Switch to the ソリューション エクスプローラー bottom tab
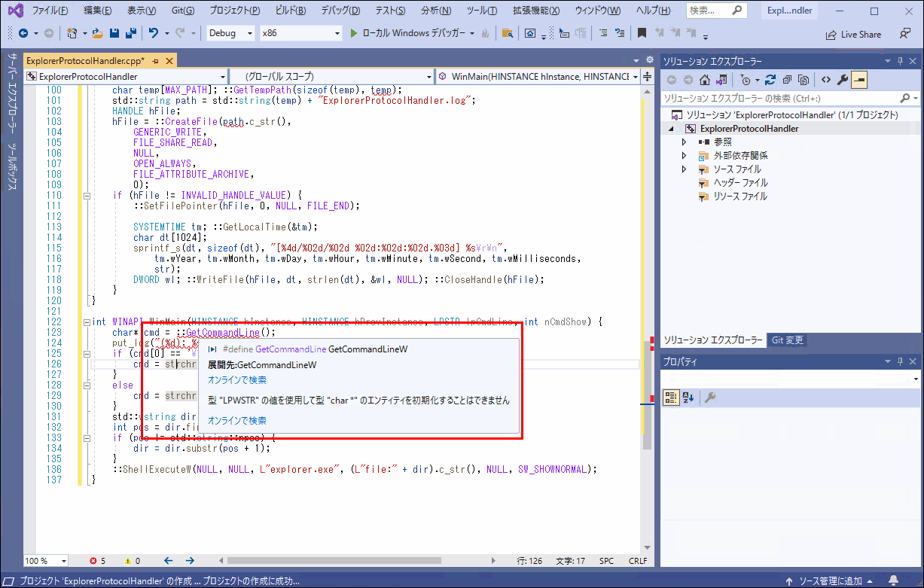This screenshot has height=588, width=924. point(712,340)
